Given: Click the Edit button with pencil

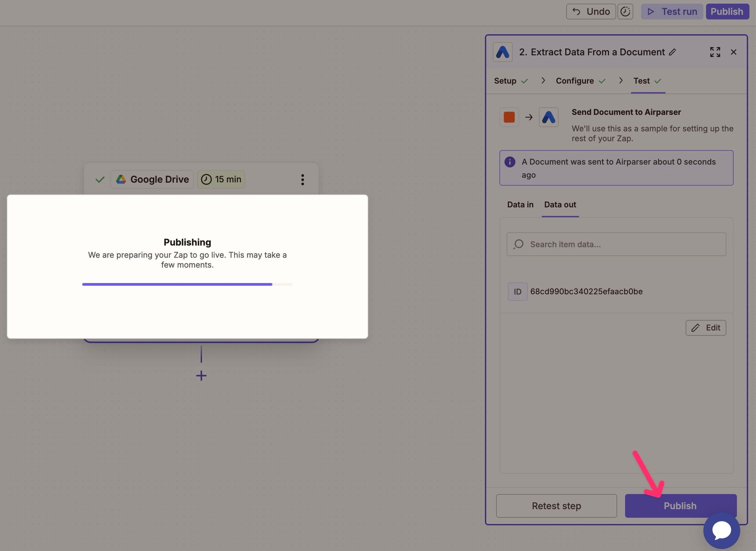Looking at the screenshot, I should 706,328.
